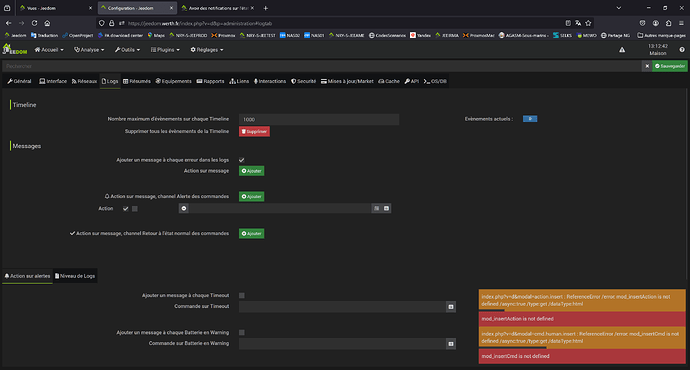
Task: Open the browser hamburger menu
Action: [681, 23]
